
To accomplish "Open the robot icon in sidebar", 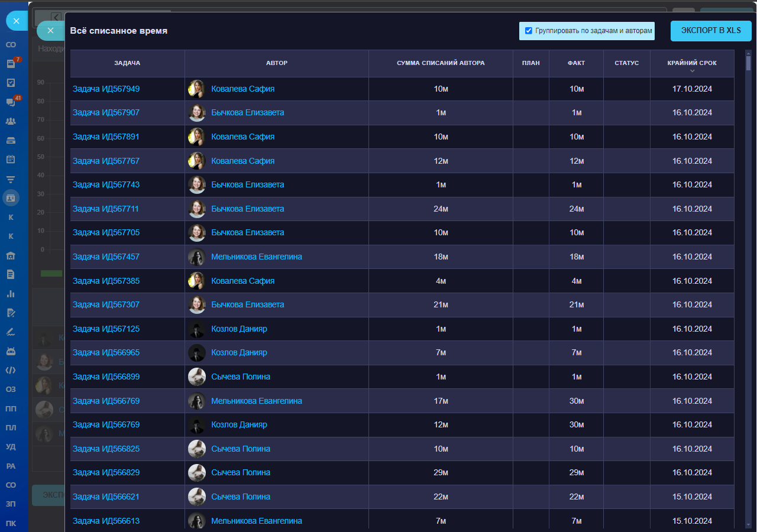I will (11, 351).
